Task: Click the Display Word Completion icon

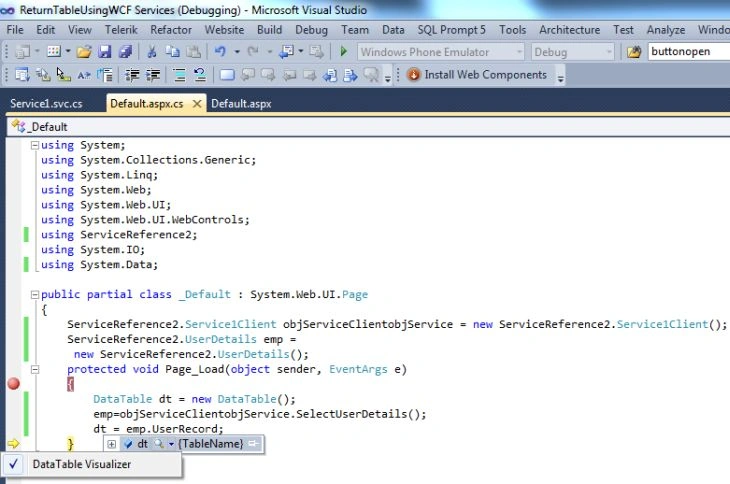Action: (84, 74)
